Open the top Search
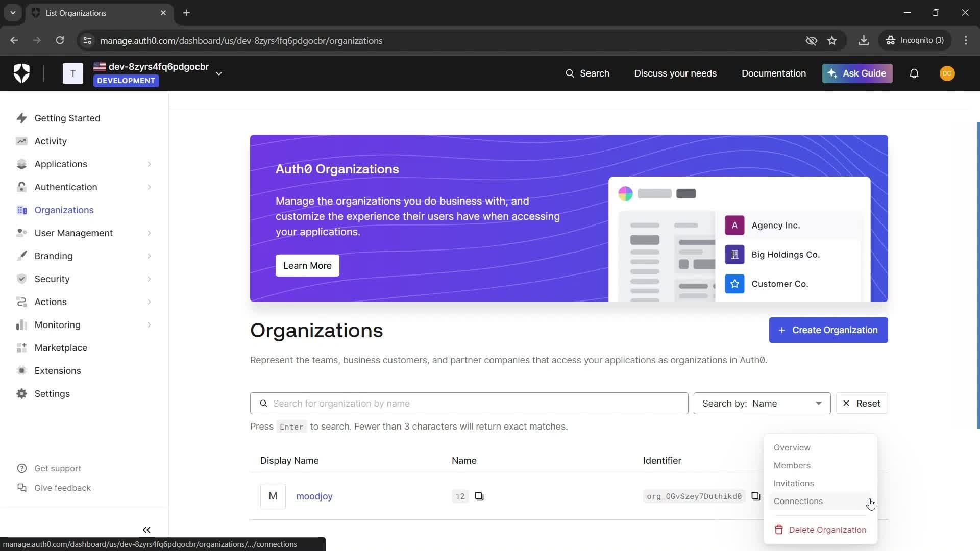The width and height of the screenshot is (980, 551). click(x=587, y=73)
